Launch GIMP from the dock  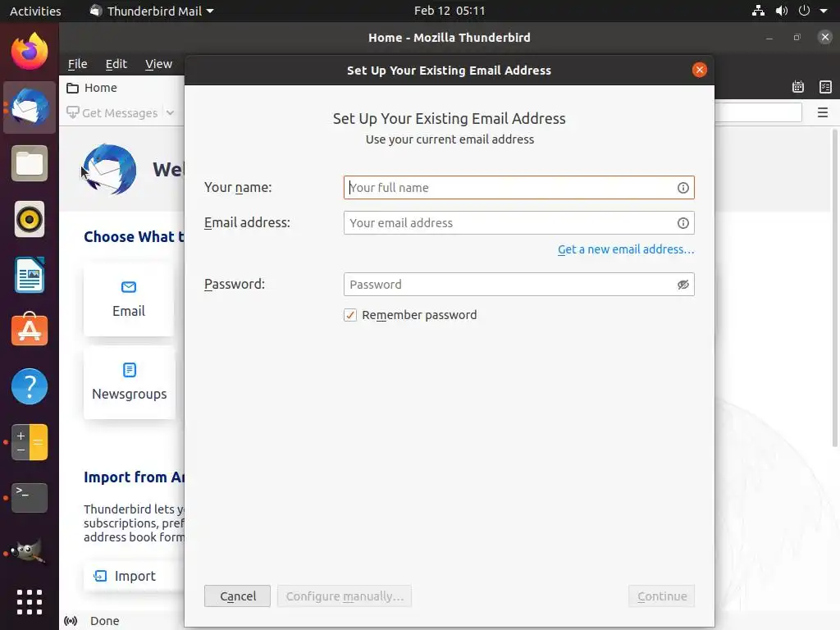tap(30, 551)
